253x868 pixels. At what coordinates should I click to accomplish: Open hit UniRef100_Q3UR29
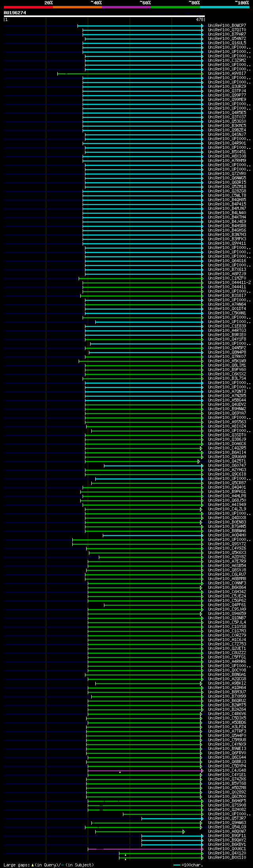click(x=227, y=87)
